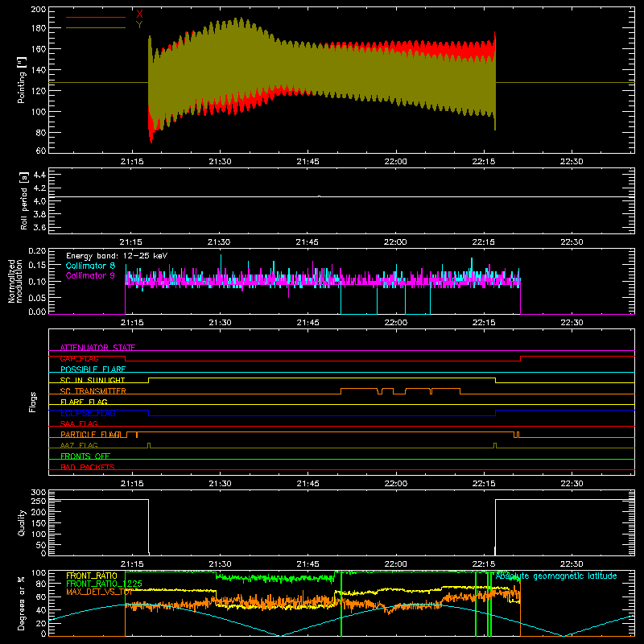Click the Quality axis title

click(x=22, y=522)
